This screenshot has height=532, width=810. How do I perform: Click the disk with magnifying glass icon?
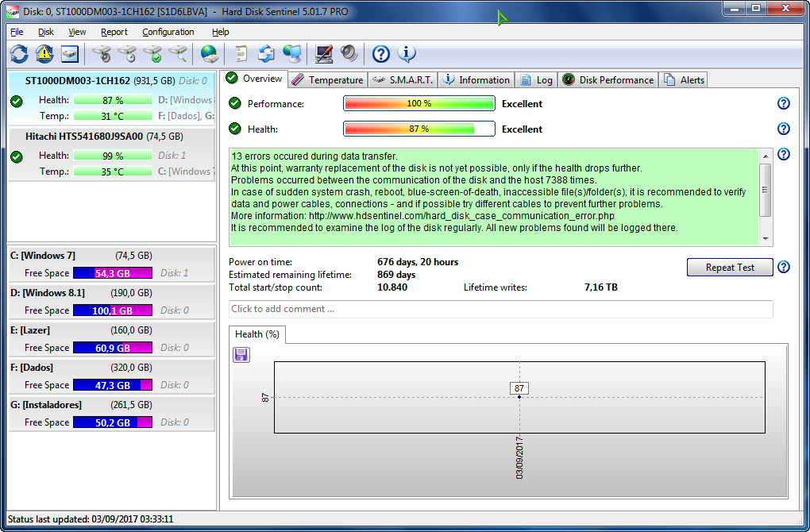(178, 54)
